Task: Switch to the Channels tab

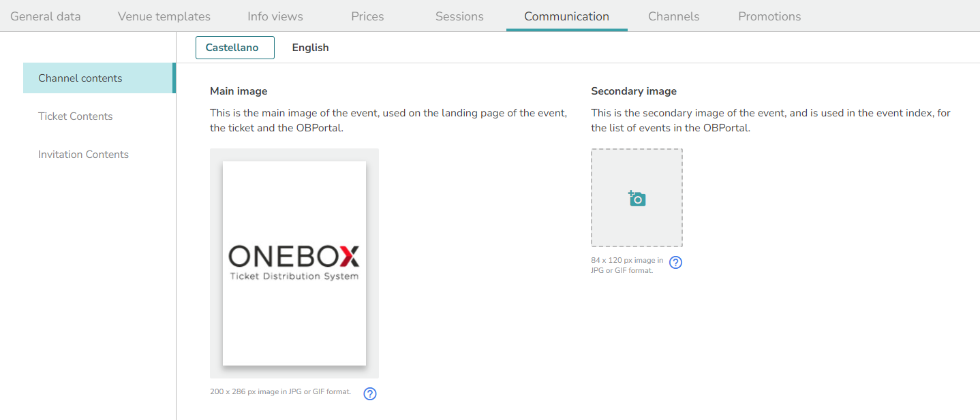Action: pos(674,16)
